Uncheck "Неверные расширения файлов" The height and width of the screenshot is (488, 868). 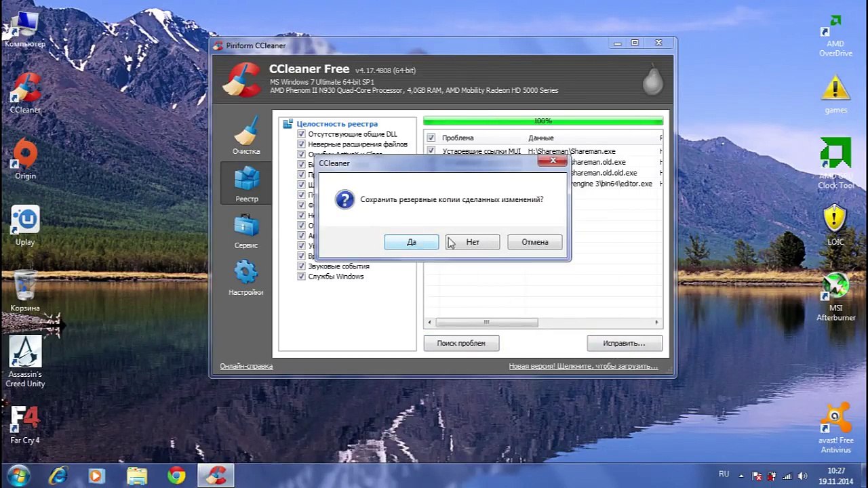[302, 144]
